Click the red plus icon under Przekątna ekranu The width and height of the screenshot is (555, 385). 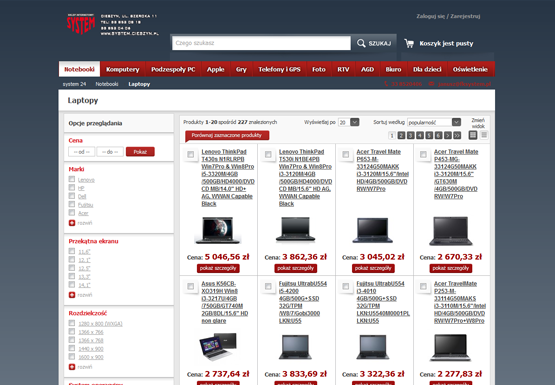tap(72, 295)
